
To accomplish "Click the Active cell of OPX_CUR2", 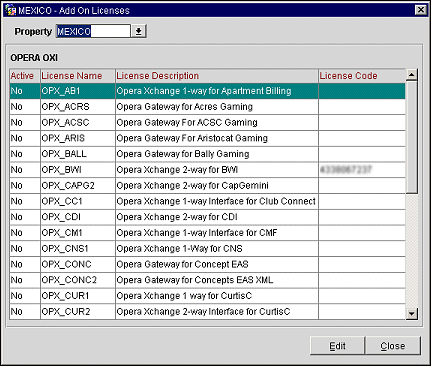I will coord(25,312).
